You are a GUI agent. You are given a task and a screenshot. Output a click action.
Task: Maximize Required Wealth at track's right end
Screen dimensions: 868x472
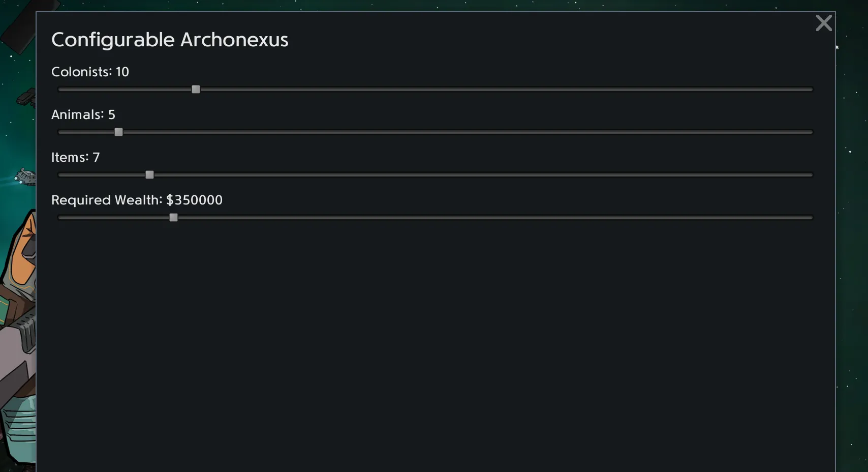(811, 218)
